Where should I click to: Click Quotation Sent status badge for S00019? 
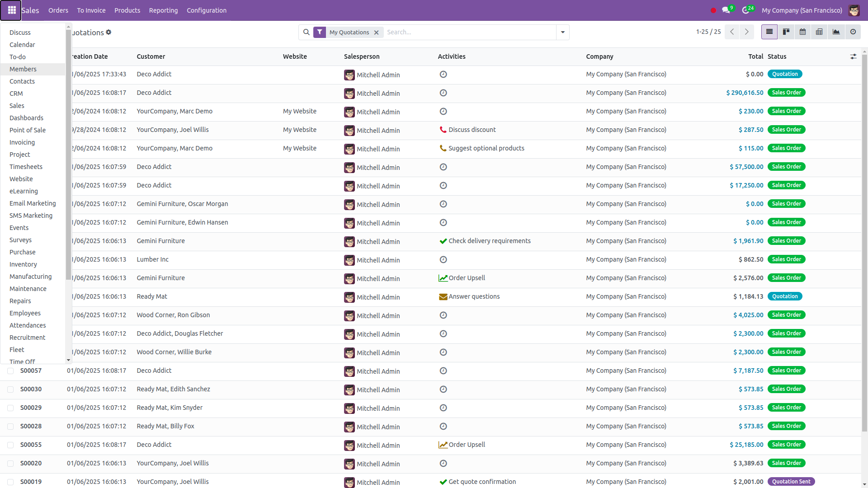[791, 482]
